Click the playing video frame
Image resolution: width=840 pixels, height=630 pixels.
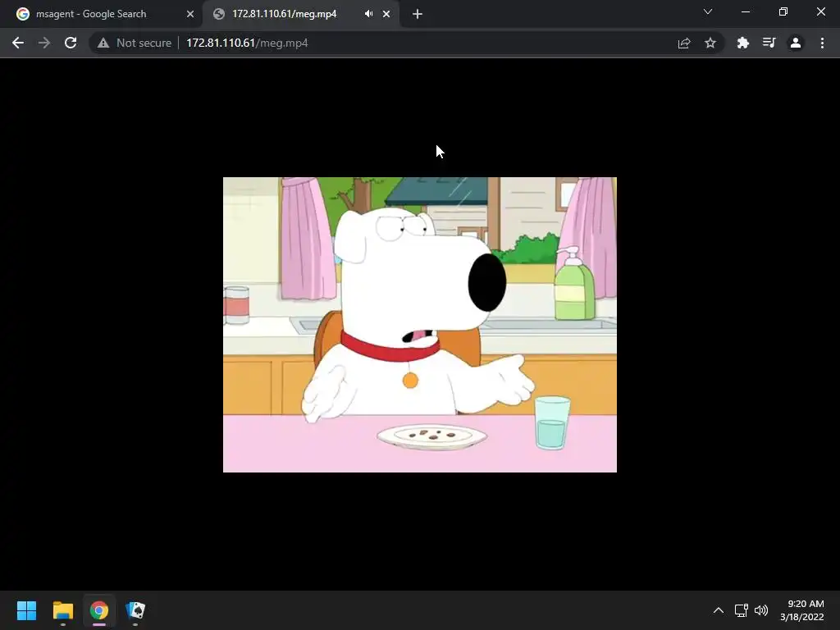419,325
